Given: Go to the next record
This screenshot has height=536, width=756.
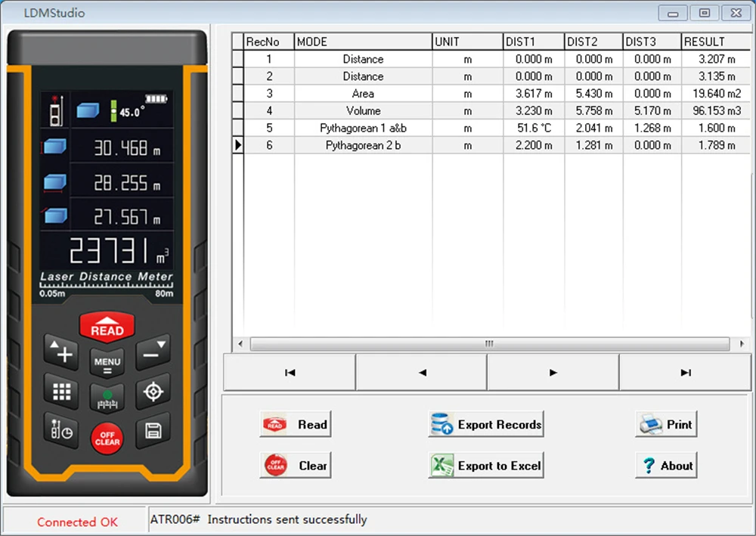Looking at the screenshot, I should 553,372.
